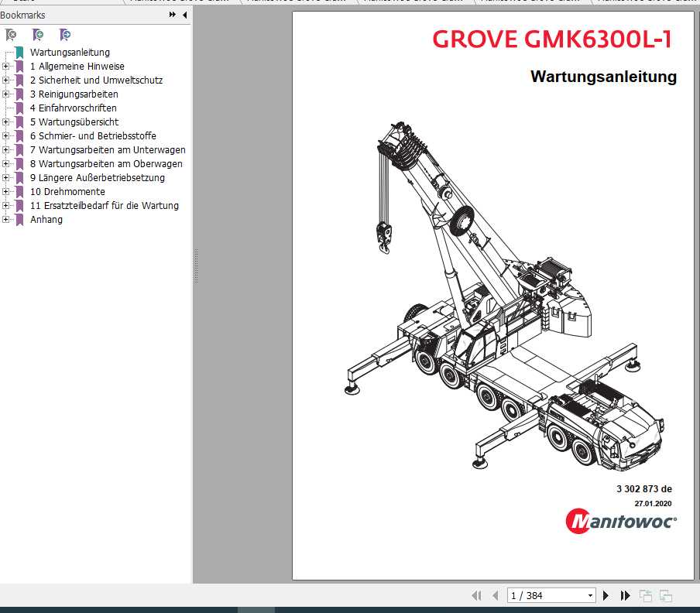700x613 pixels.
Task: Select '4 Einfahrvorschriften' bookmark
Action: [74, 108]
